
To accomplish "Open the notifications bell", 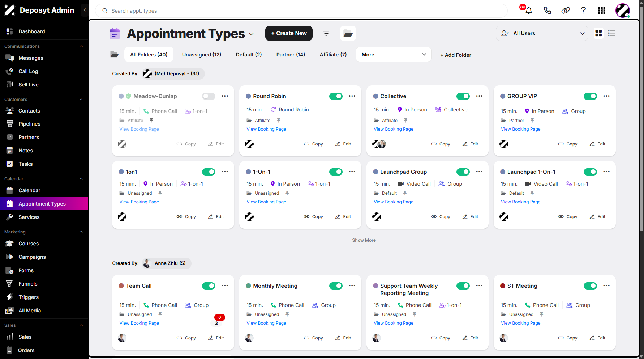I will (x=528, y=10).
